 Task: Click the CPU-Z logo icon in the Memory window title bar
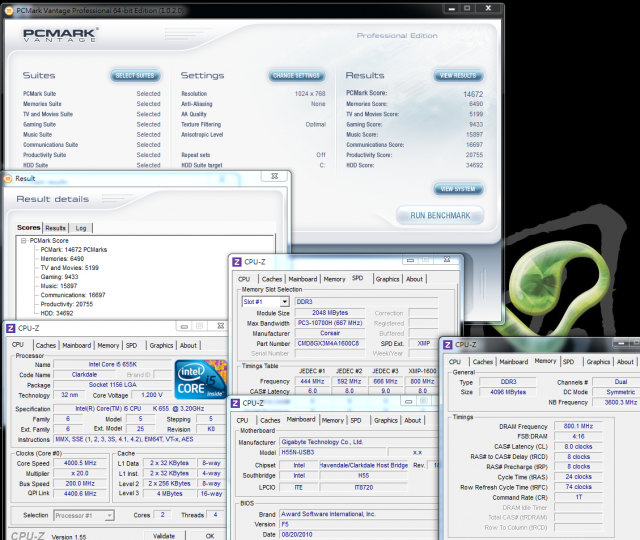pos(448,344)
